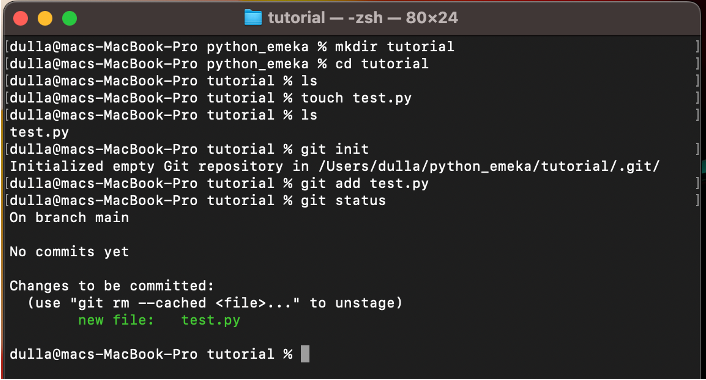
Task: Click the tutorial — -zsh — 80×24 title text
Action: [x=363, y=18]
